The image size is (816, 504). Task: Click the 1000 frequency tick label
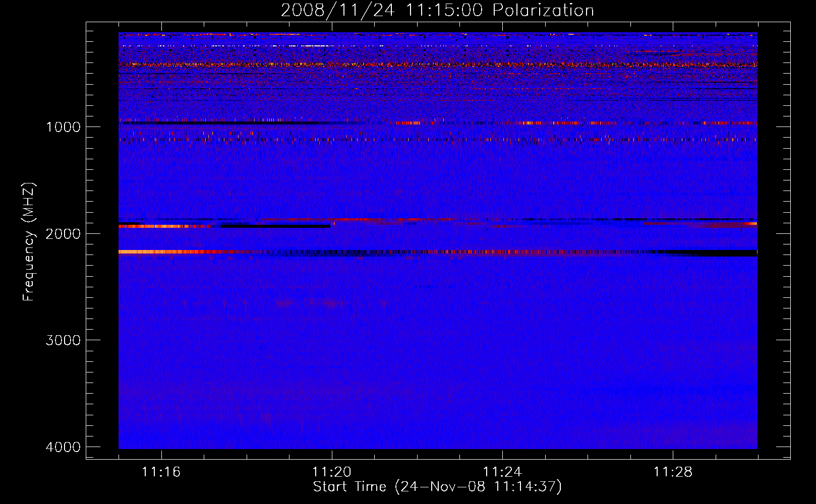click(63, 127)
